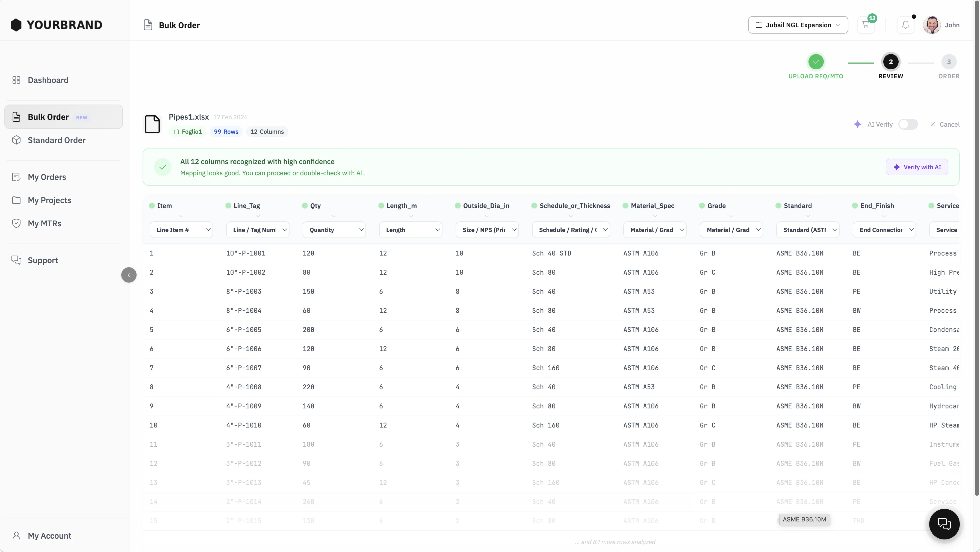Collapse the sidebar with the chevron arrow

coord(129,275)
